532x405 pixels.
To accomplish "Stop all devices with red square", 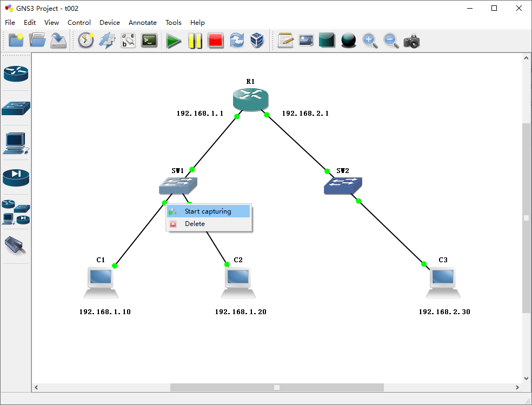I will coord(216,41).
